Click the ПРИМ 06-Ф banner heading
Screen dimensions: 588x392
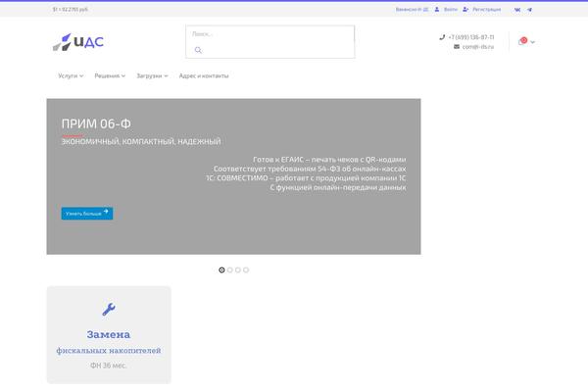tap(96, 123)
